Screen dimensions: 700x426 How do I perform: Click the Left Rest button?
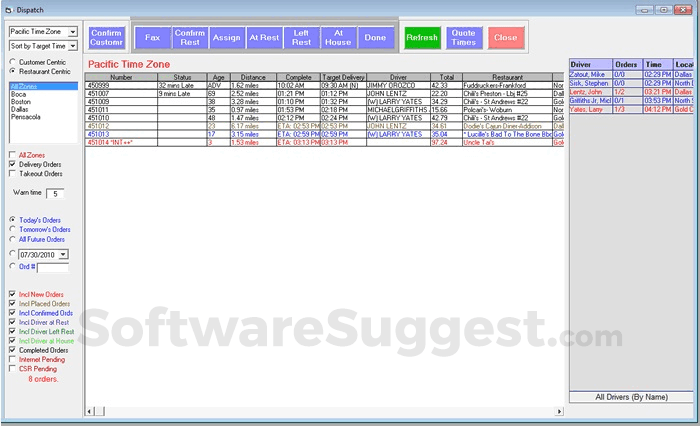tap(301, 38)
